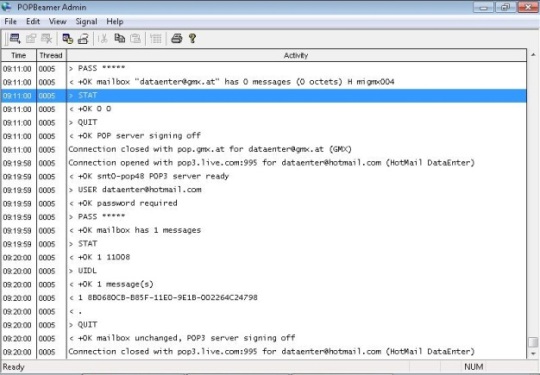Open the Edit menu
This screenshot has width=540, height=375.
pos(33,22)
